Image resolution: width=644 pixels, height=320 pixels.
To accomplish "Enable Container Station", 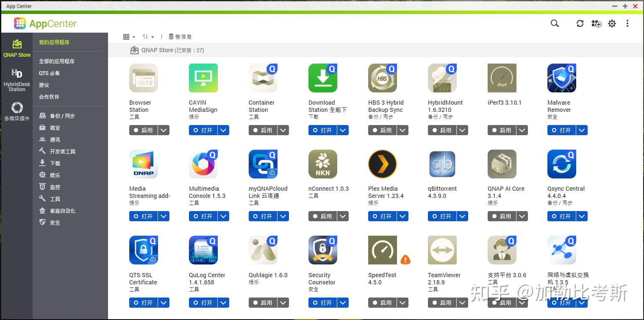I will [264, 130].
